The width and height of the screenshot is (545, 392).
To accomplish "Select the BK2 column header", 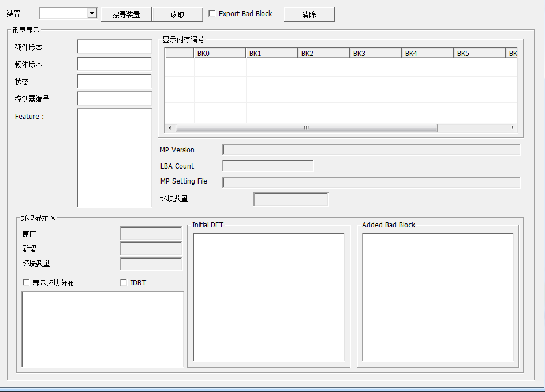I will pos(323,53).
